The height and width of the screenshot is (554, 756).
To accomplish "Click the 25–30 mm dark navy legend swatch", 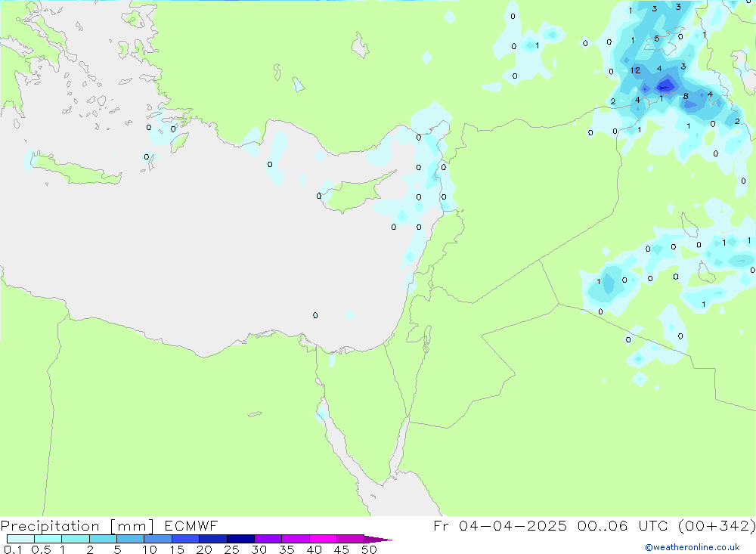I will 240,539.
